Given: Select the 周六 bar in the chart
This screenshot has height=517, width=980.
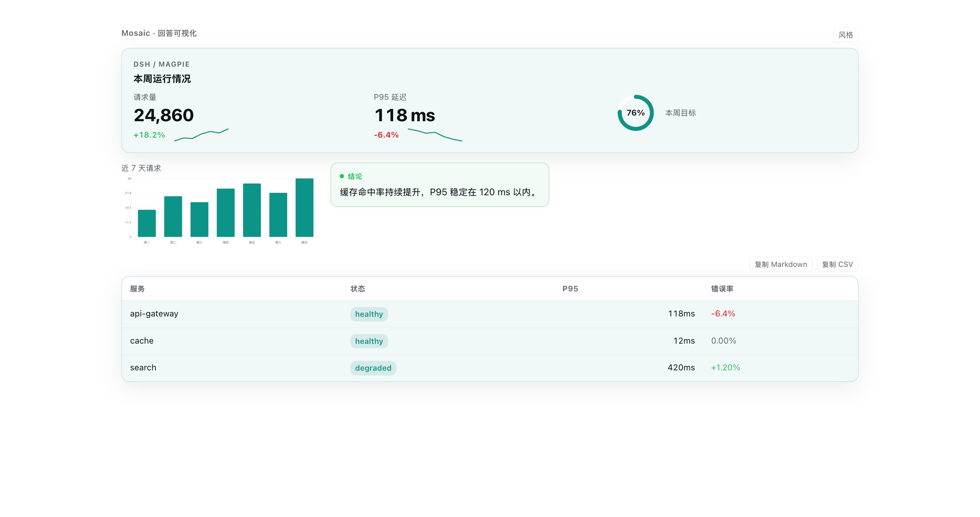Looking at the screenshot, I should 278,215.
